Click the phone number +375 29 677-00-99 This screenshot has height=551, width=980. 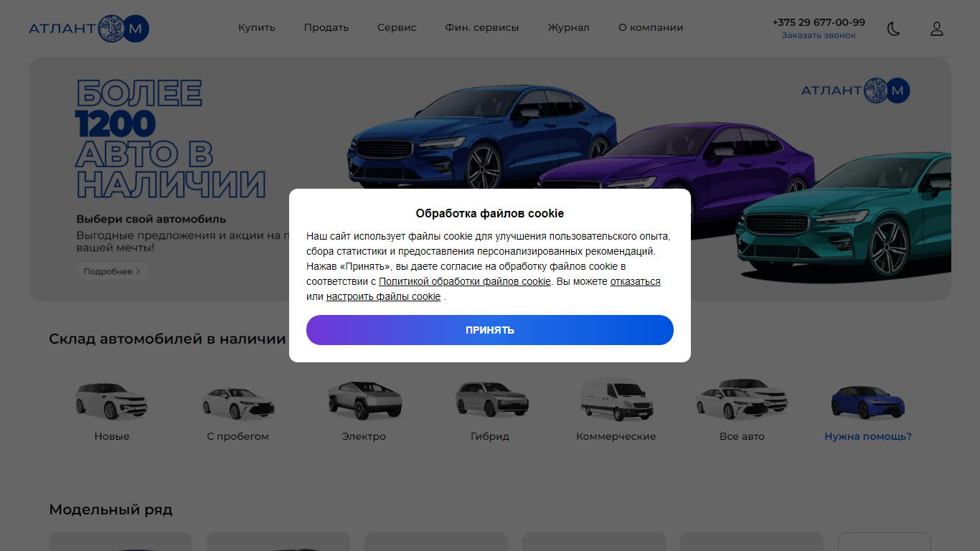(x=819, y=22)
